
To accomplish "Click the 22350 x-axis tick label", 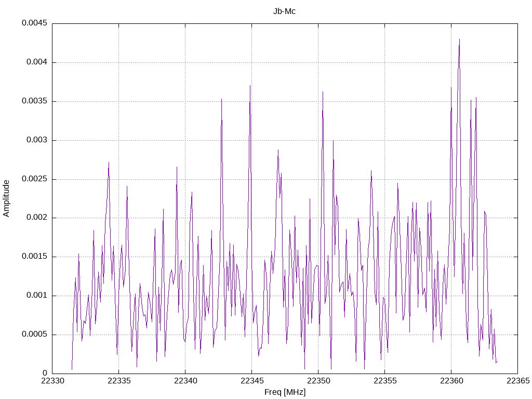I will (x=318, y=381).
